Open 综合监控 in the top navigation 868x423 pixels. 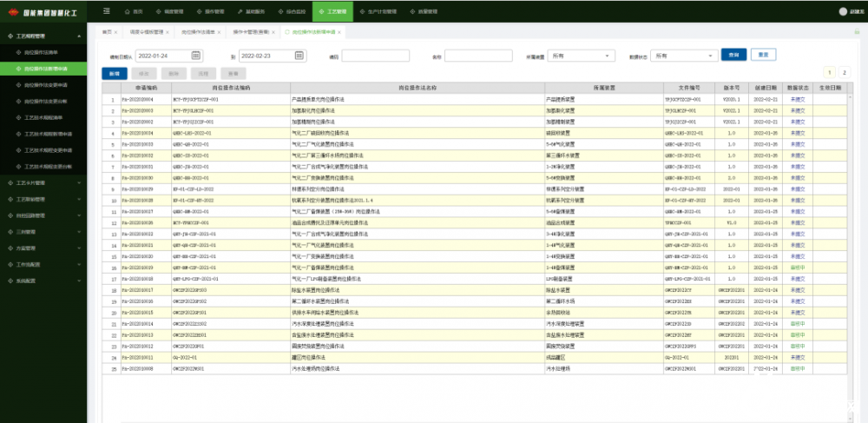292,11
